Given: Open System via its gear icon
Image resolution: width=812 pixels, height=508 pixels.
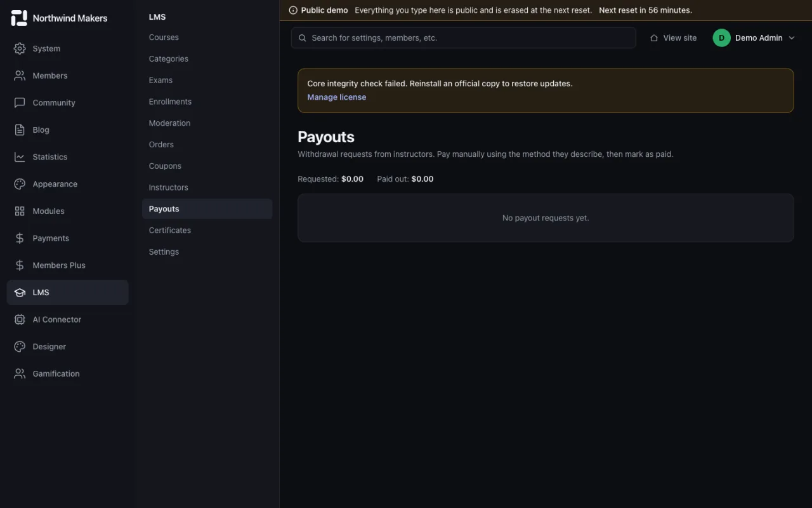Looking at the screenshot, I should point(20,48).
